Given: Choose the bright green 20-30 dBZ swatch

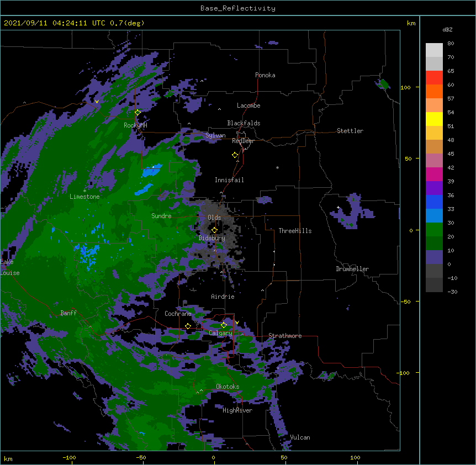Looking at the screenshot, I should (434, 230).
